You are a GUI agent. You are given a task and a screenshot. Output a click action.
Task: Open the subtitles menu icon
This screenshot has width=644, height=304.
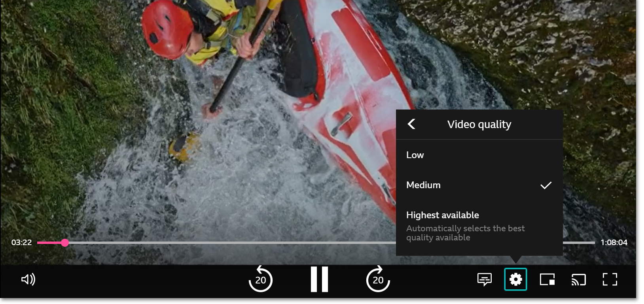click(485, 279)
